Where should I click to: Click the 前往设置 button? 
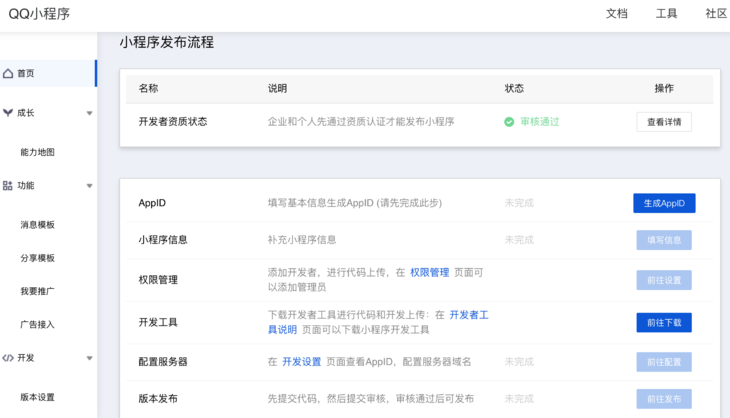pyautogui.click(x=664, y=280)
